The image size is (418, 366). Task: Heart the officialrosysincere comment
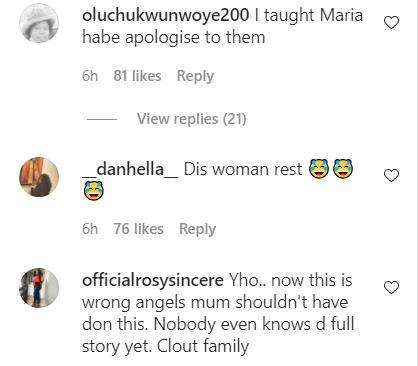(x=391, y=288)
